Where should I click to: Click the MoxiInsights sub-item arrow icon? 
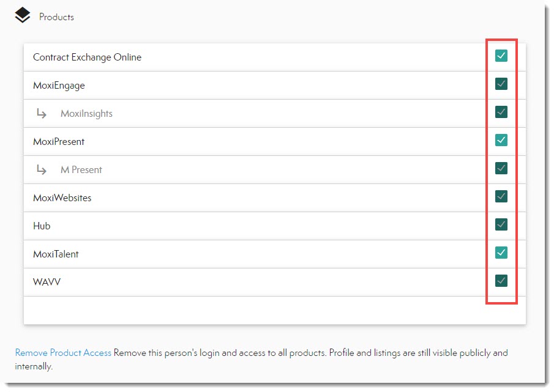click(42, 113)
